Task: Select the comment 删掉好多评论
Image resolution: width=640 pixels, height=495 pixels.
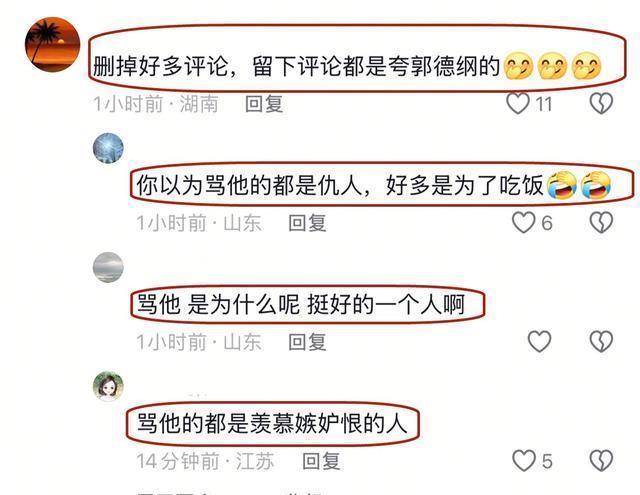Action: (347, 66)
